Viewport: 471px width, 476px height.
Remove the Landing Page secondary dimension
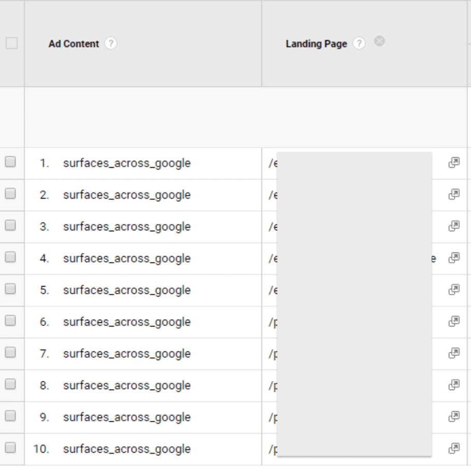379,41
